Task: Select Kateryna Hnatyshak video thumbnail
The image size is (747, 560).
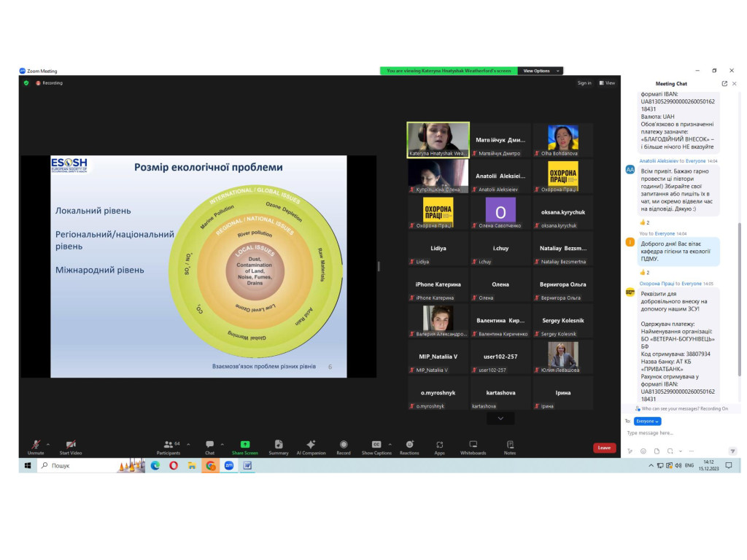Action: click(x=438, y=140)
